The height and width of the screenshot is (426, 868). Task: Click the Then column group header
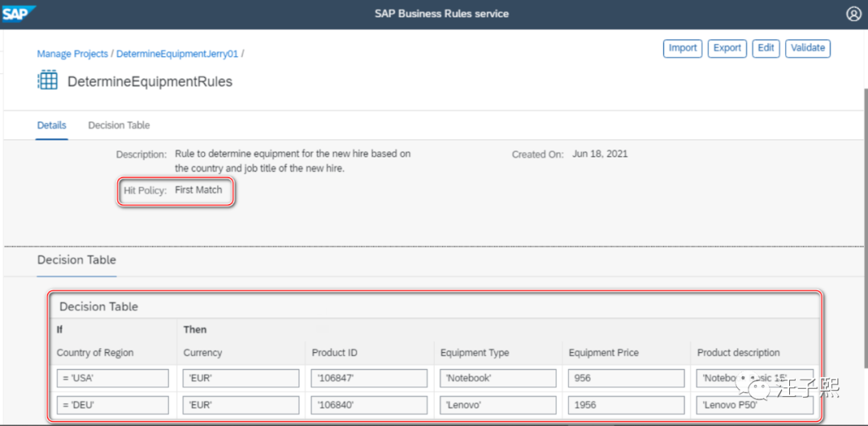click(194, 330)
